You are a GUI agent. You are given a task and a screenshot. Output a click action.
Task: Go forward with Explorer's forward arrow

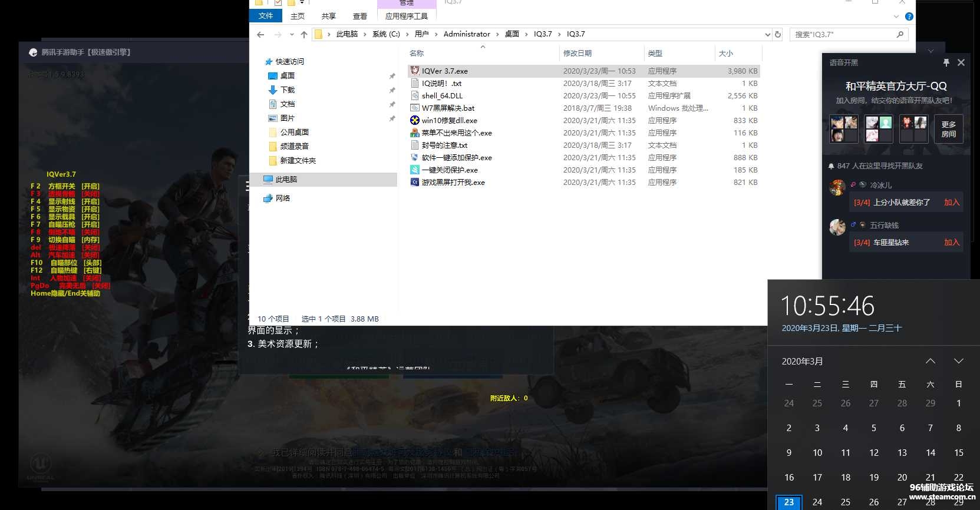pos(278,34)
